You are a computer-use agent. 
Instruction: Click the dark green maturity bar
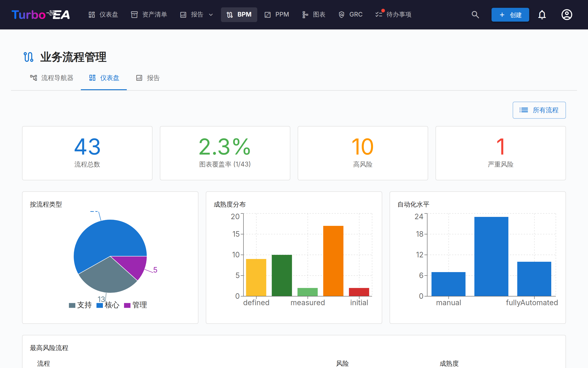tap(282, 276)
